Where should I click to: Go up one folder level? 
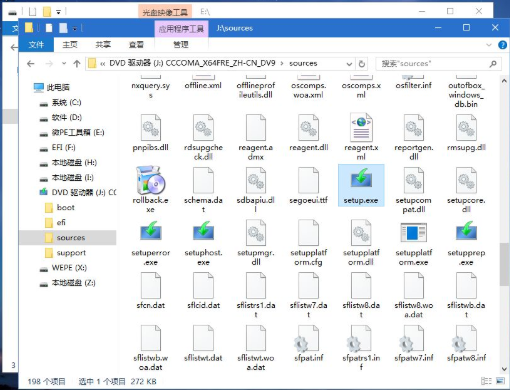(77, 63)
